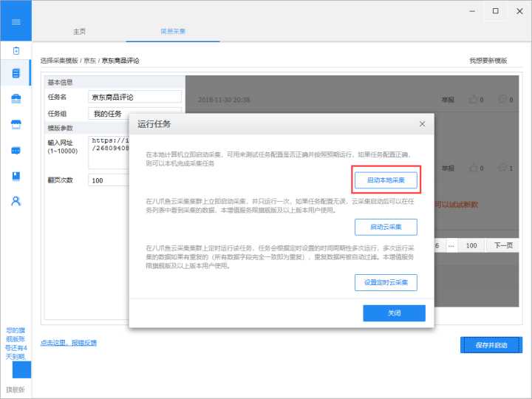Open the 点击这里，报错反馈 link
Image resolution: width=532 pixels, height=399 pixels.
pos(68,343)
